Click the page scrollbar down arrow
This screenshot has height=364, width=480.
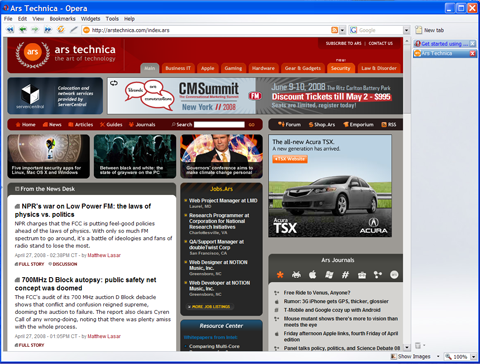click(406, 348)
